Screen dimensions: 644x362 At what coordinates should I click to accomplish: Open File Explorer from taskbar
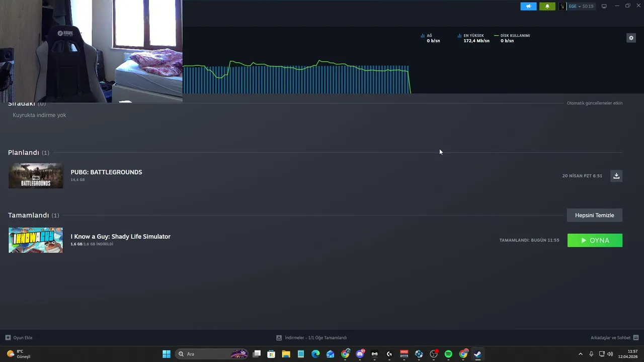[x=286, y=354]
